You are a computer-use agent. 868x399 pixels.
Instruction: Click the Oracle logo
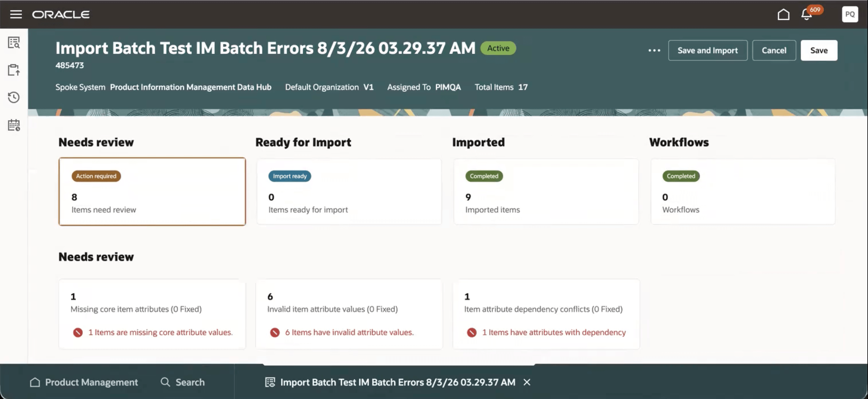[x=61, y=15]
